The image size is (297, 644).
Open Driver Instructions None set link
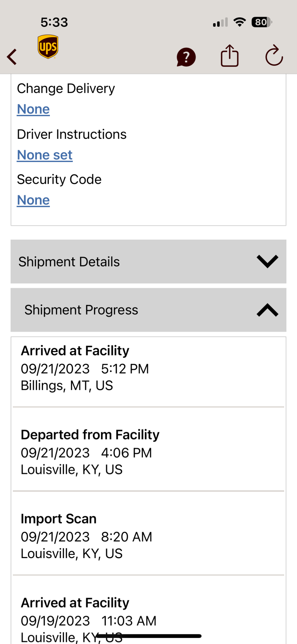point(45,155)
